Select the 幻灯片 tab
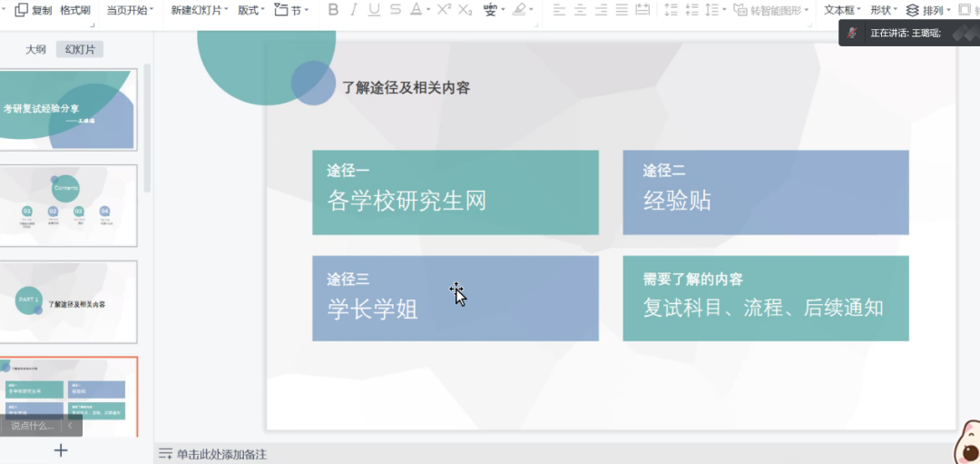Viewport: 980px width, 464px height. pos(79,50)
